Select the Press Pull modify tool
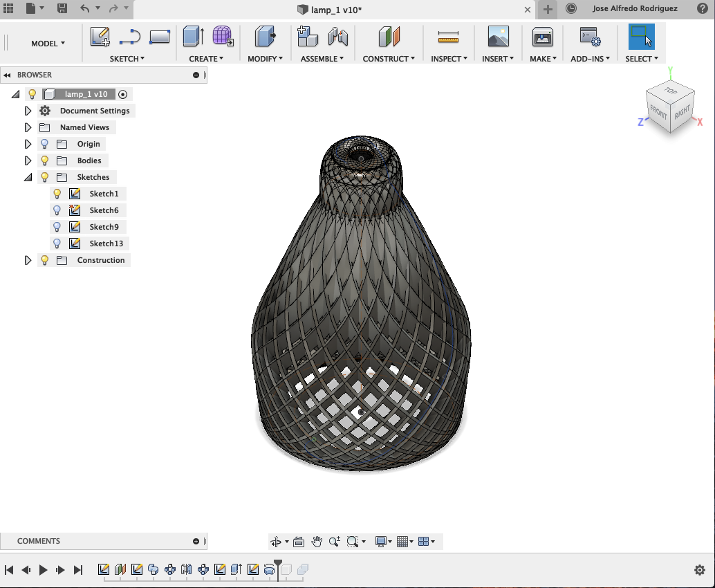 tap(266, 37)
